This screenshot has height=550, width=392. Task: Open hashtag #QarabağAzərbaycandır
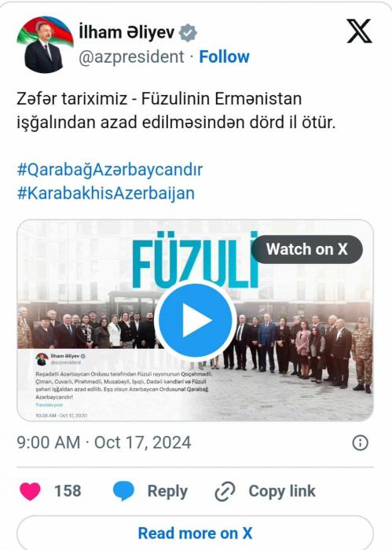(110, 170)
